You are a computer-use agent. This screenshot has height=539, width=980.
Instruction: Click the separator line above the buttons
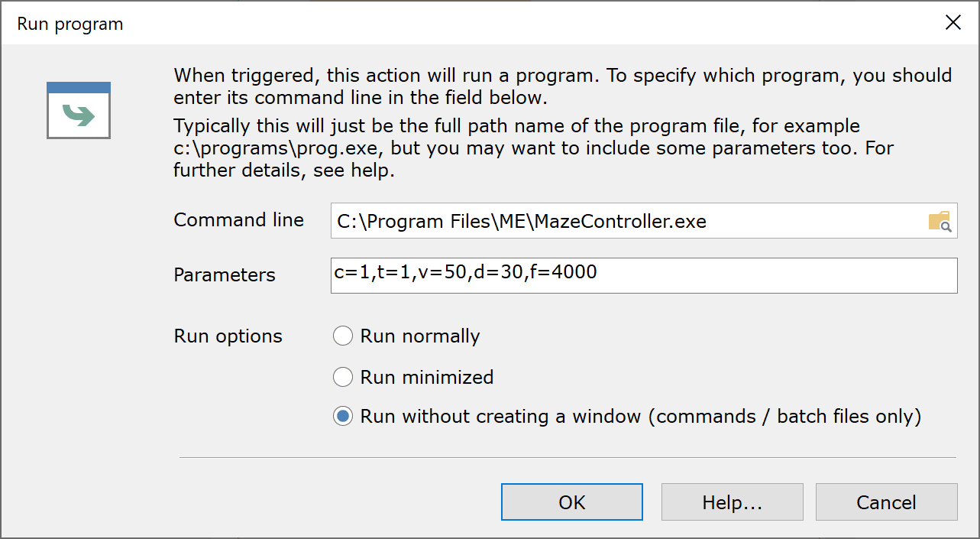coord(568,458)
